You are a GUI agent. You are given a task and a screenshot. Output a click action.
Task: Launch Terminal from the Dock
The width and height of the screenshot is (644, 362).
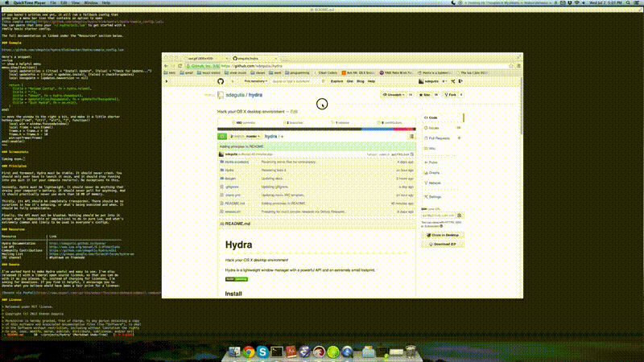point(276,352)
